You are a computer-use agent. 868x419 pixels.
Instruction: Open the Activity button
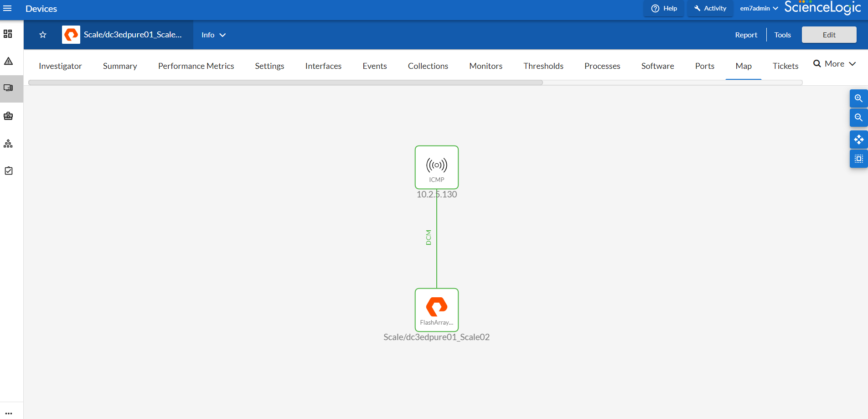(710, 8)
